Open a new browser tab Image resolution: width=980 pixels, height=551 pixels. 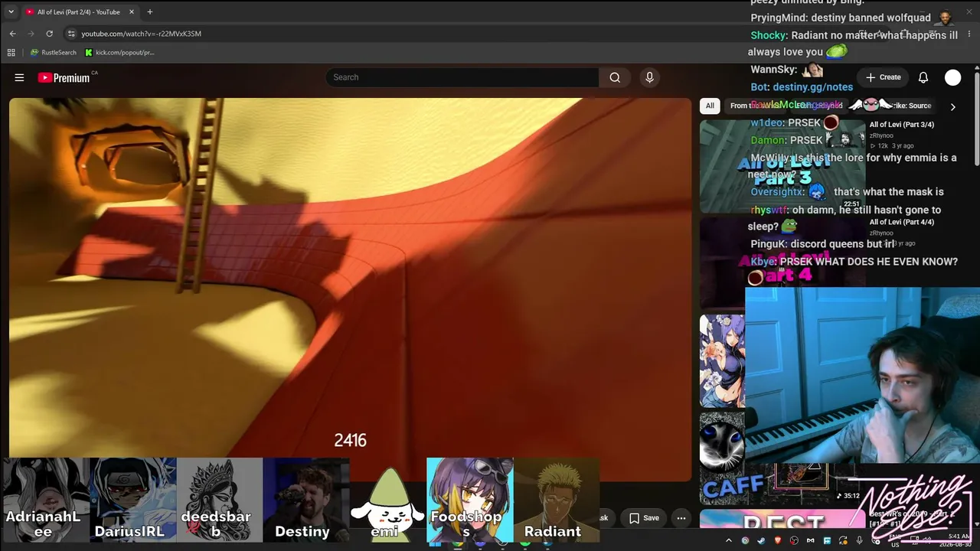pyautogui.click(x=150, y=12)
